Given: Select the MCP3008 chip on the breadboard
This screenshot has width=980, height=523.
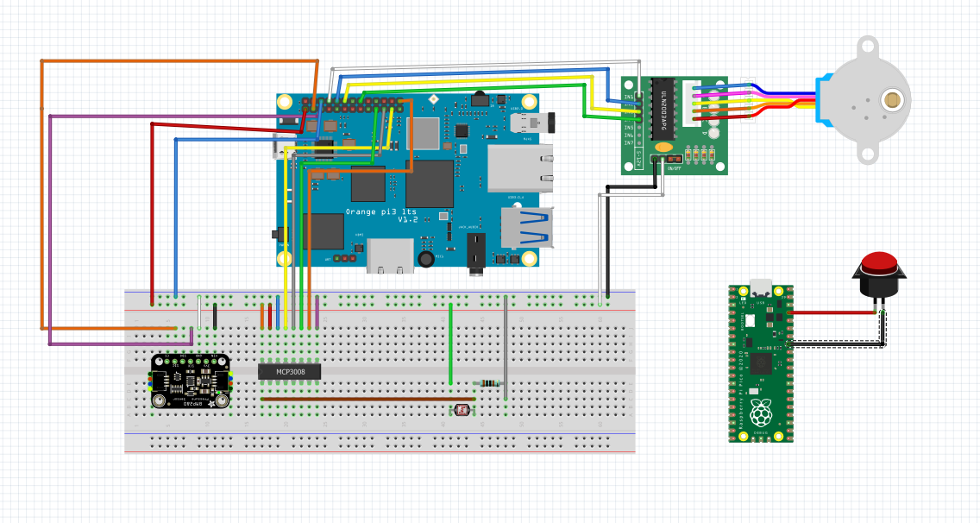Looking at the screenshot, I should pos(290,372).
